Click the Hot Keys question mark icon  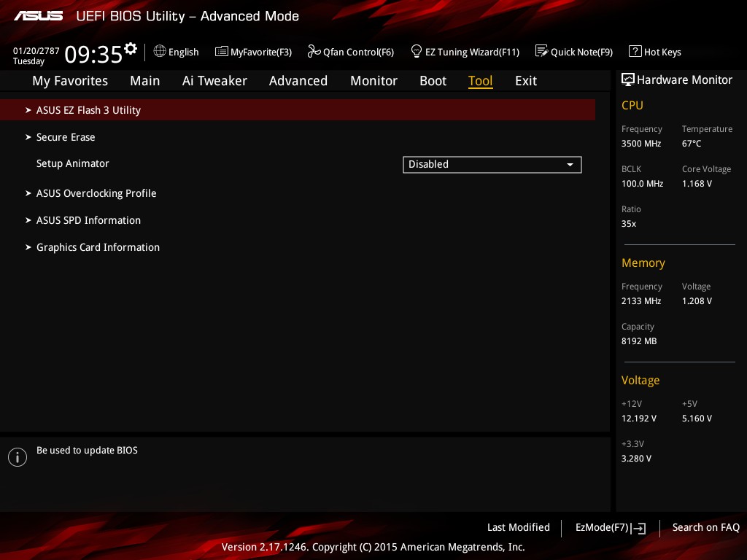coord(635,51)
